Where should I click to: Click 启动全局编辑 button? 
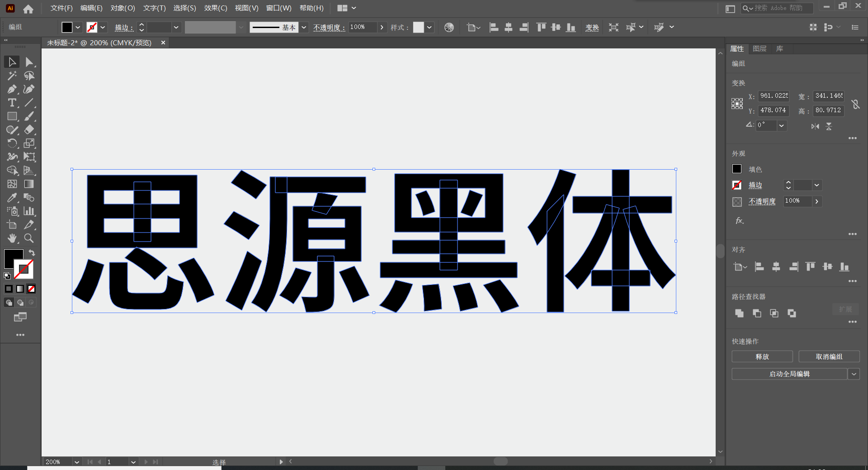pos(789,374)
